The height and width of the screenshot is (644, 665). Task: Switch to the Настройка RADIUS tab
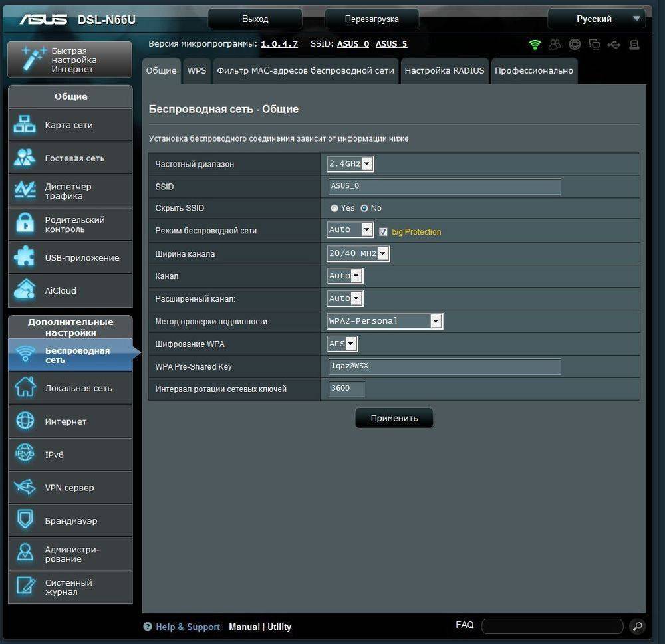coord(444,70)
